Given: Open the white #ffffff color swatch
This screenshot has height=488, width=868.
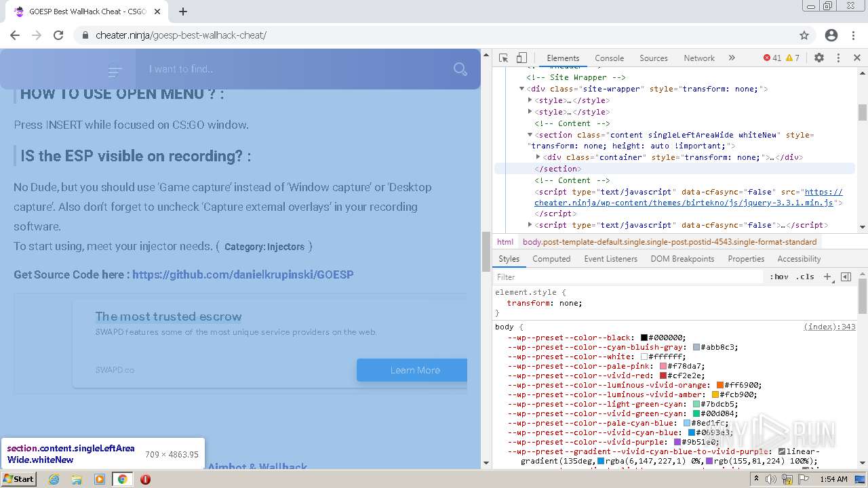Looking at the screenshot, I should pos(644,357).
